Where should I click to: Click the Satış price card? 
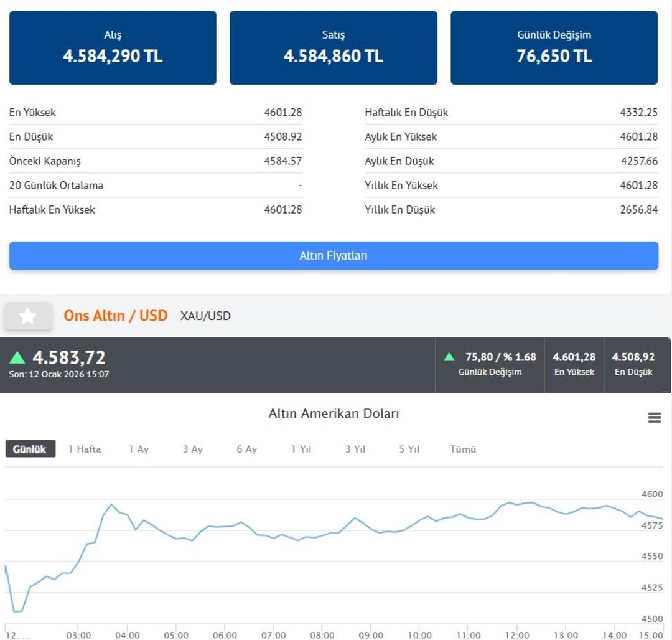tap(334, 48)
